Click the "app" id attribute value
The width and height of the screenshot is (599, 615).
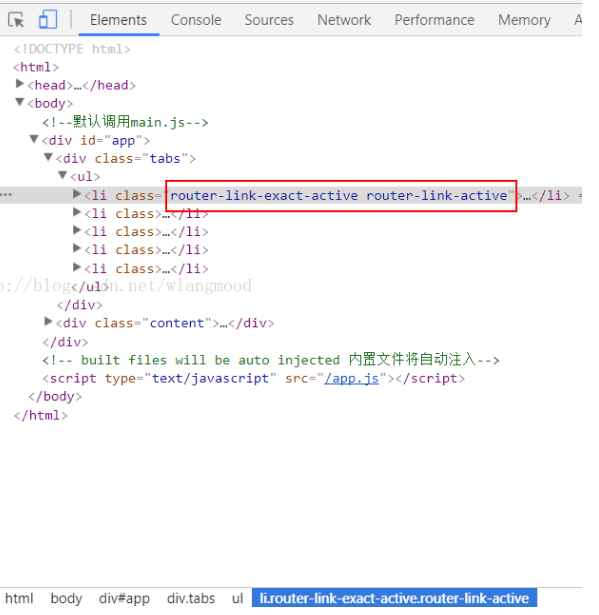point(123,140)
